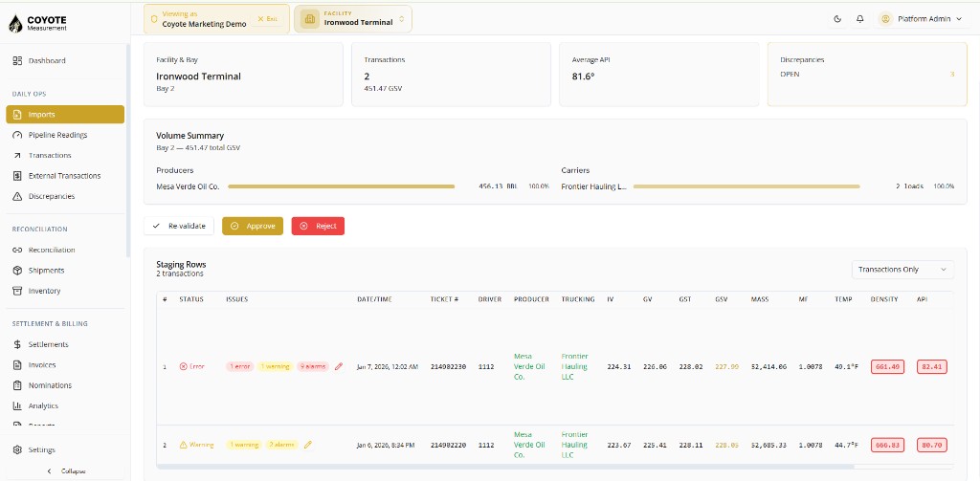Open External Transactions page
Viewport: 980px width, 481px height.
pyautogui.click(x=65, y=176)
